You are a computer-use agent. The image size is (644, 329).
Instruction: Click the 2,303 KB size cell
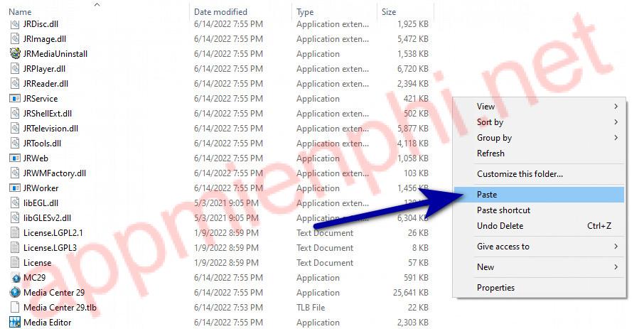(413, 323)
